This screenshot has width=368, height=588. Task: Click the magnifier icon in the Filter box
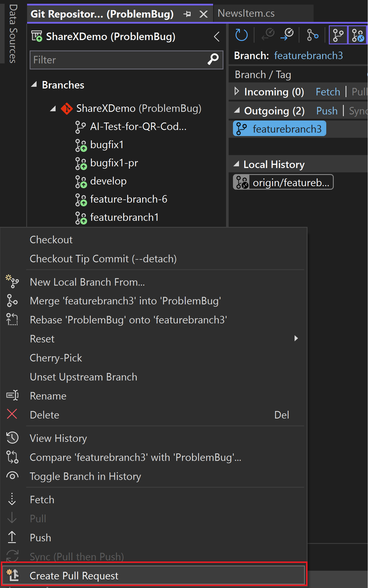tap(213, 60)
